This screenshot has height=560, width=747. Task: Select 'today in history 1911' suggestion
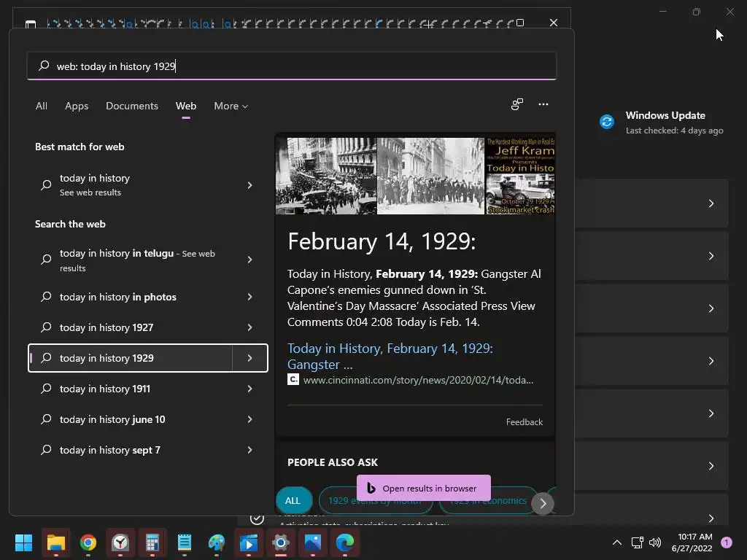(131, 389)
